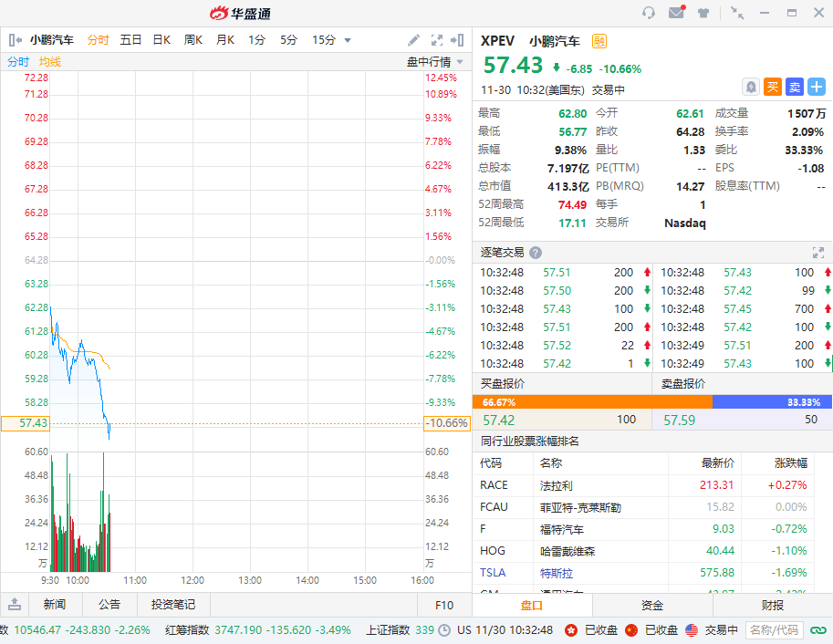The height and width of the screenshot is (644, 833).
Task: Switch to 日K chart tab
Action: (x=161, y=40)
